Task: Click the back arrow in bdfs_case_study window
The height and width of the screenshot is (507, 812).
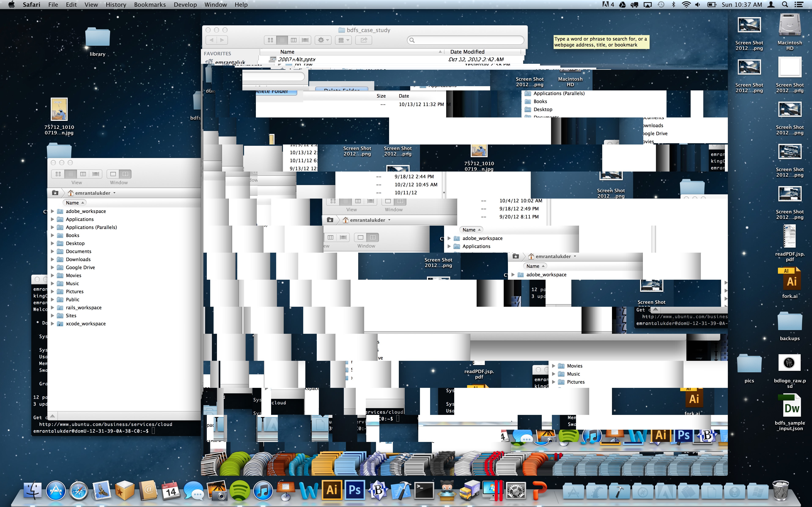Action: (211, 40)
